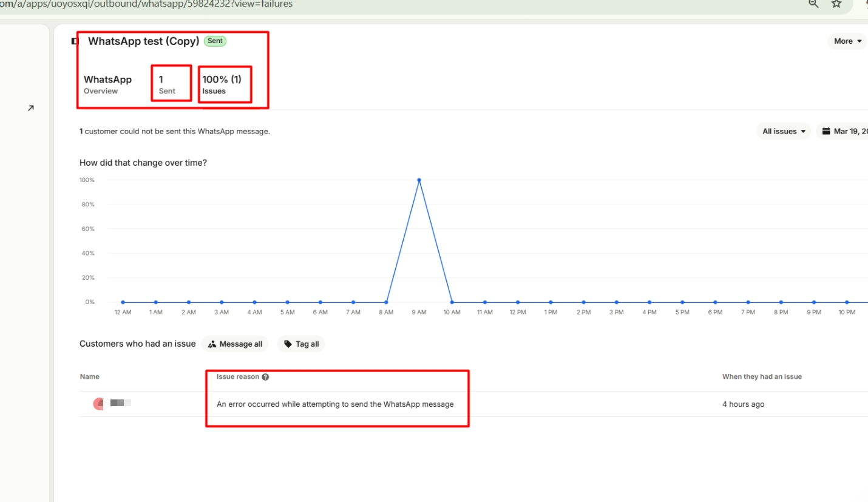868x502 pixels.
Task: Expand the All issues filter dropdown
Action: (784, 131)
